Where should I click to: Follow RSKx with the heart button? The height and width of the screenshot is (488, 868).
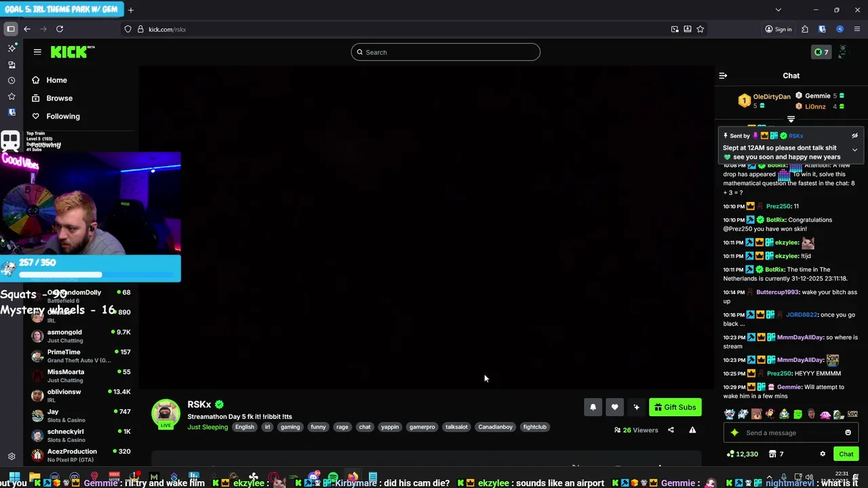[x=614, y=407]
